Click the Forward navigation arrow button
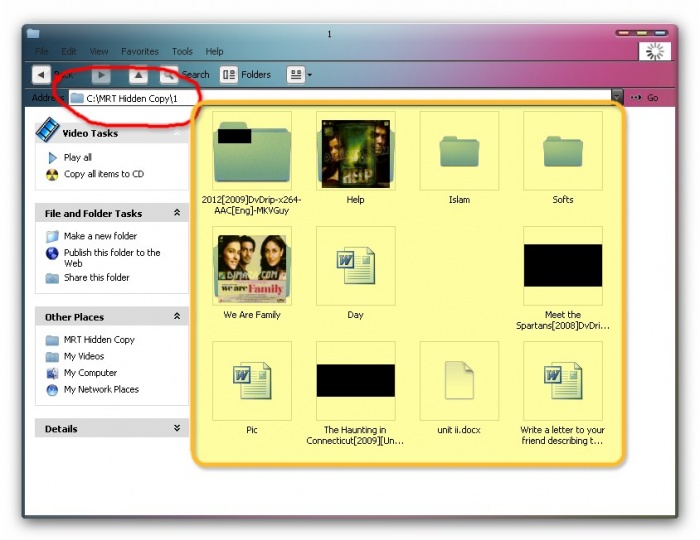 [101, 74]
